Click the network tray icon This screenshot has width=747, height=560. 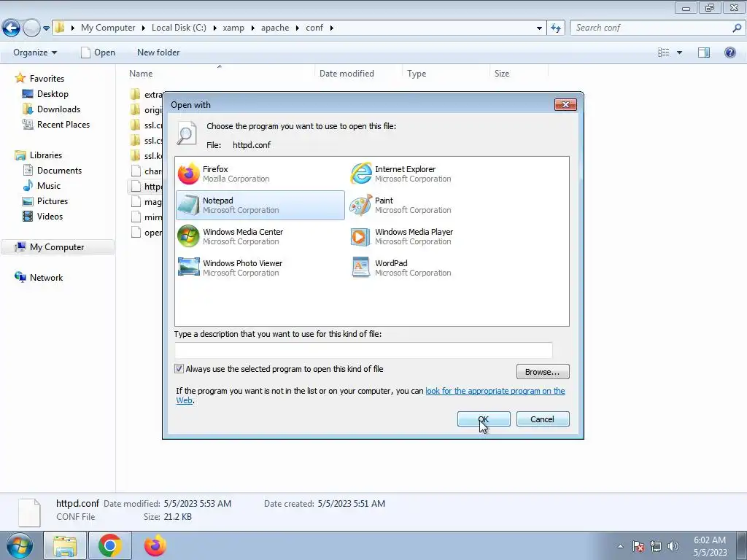(x=656, y=546)
